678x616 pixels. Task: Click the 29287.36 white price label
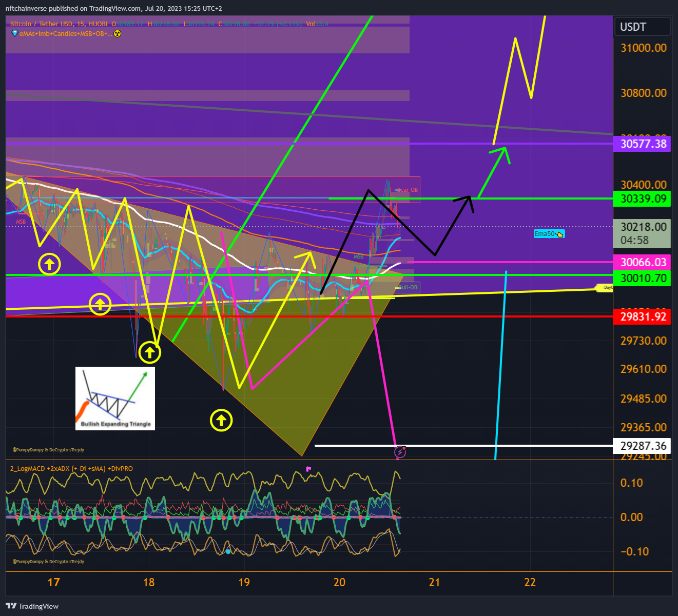click(x=643, y=446)
